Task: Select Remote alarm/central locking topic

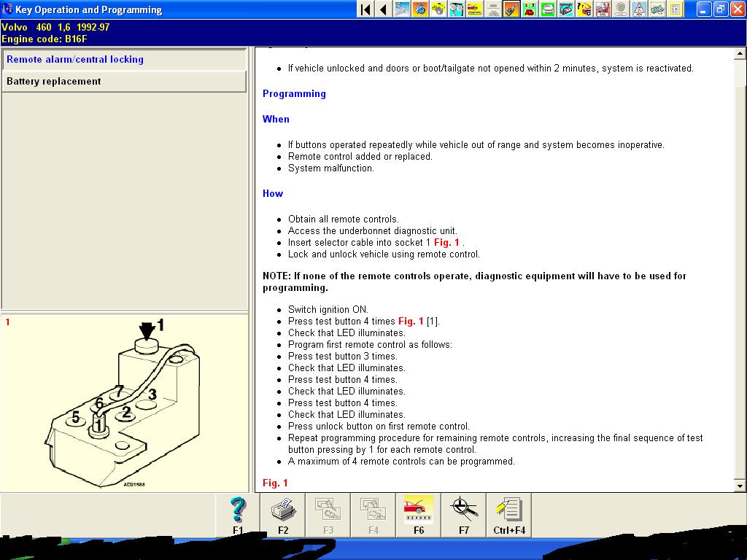Action: pos(124,60)
